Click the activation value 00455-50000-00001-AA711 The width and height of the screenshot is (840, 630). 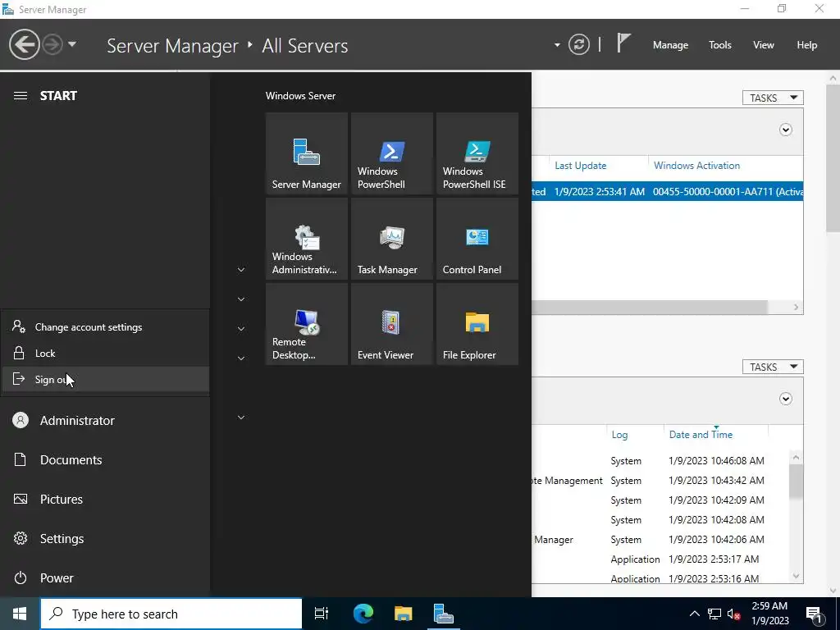pos(728,192)
